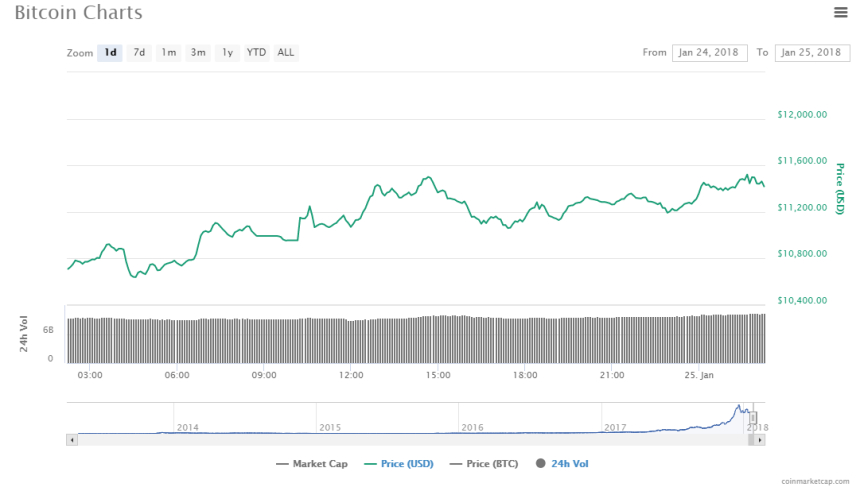
Task: Click the From date field
Action: (x=709, y=53)
